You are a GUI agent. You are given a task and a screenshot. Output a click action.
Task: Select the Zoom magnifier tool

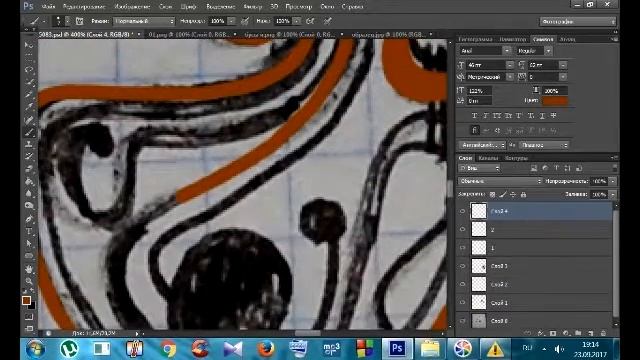click(x=29, y=281)
